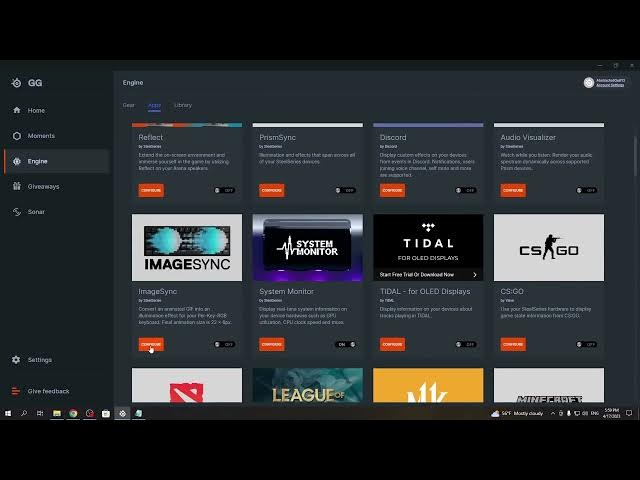Click the TIDAL - for OLED Displays title
640x480 pixels.
tap(425, 291)
